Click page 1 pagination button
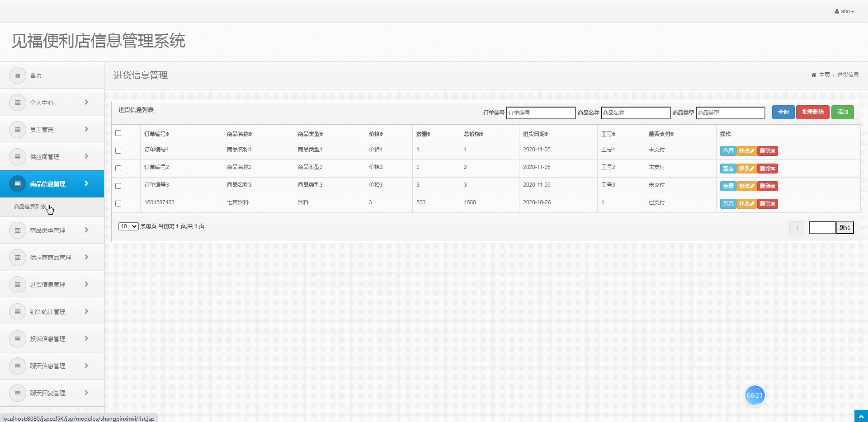Screen dimensions: 868x422 tap(797, 228)
